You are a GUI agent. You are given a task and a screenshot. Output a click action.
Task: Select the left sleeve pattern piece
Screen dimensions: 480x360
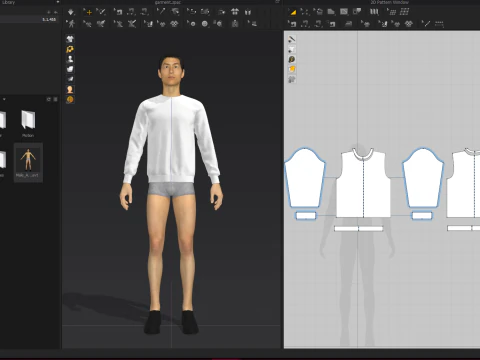[x=305, y=178]
